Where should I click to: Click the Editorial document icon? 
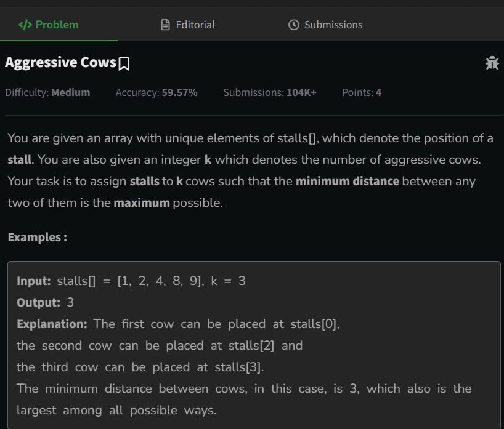click(x=165, y=25)
